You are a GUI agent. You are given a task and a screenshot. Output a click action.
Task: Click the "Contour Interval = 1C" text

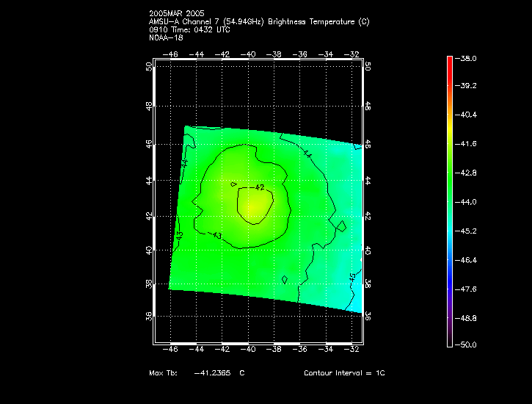344,373
